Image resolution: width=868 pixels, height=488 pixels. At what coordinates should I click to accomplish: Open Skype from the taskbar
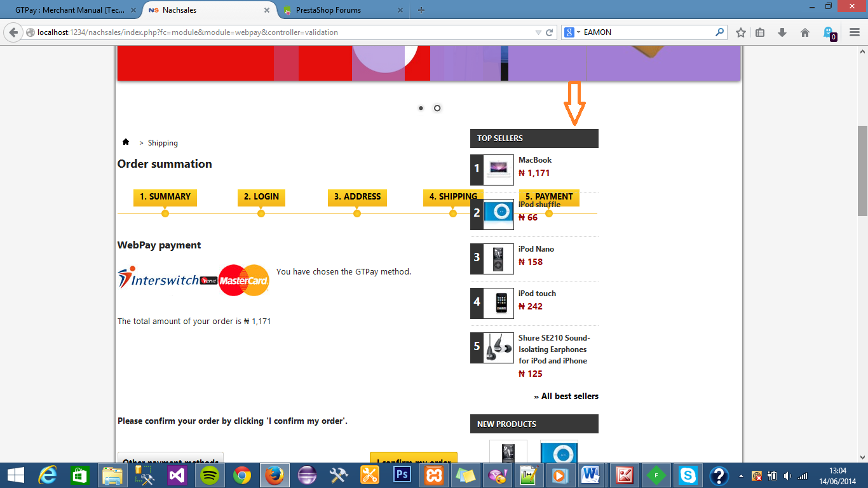point(688,475)
